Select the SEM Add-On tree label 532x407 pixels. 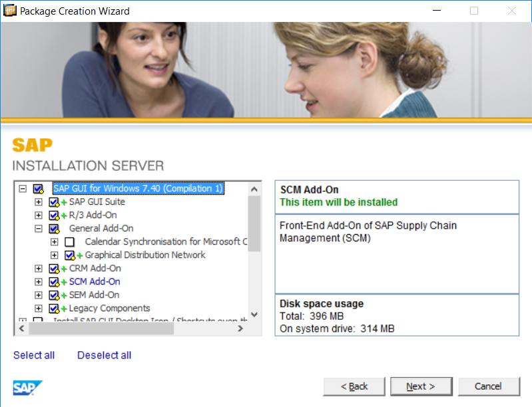click(x=94, y=295)
